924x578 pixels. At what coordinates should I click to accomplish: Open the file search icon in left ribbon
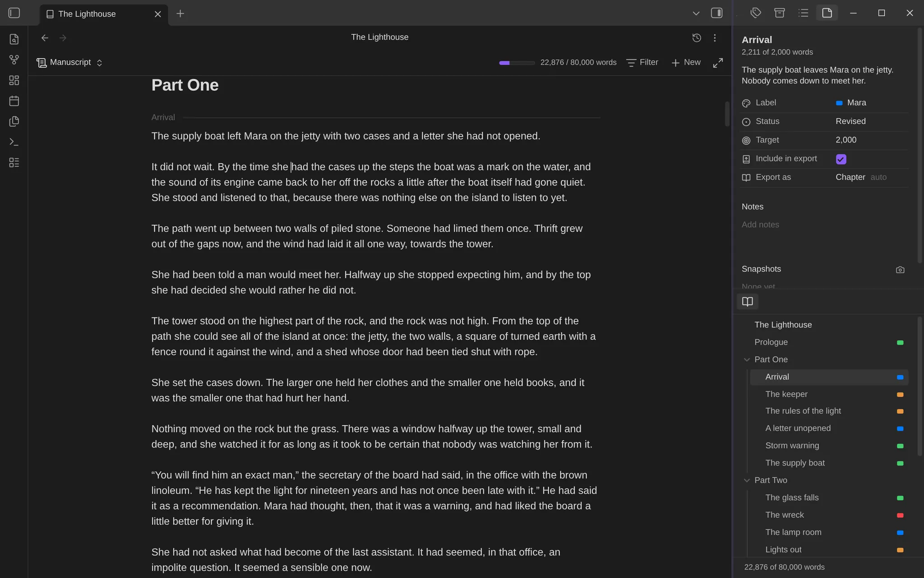(x=14, y=39)
